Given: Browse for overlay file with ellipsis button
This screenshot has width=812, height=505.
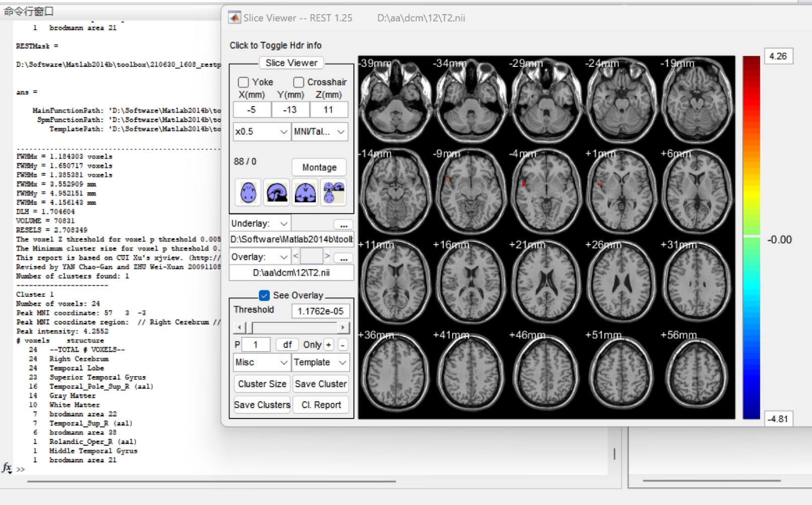Looking at the screenshot, I should [344, 257].
